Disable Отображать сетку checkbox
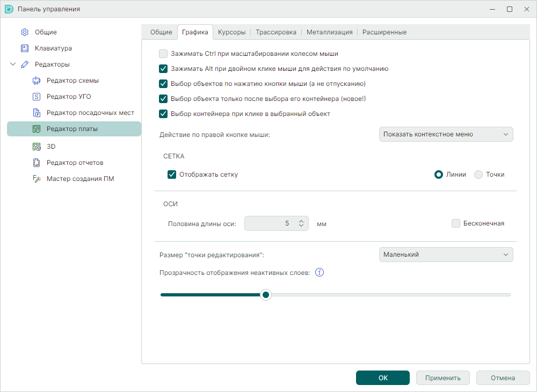Image resolution: width=537 pixels, height=392 pixels. click(172, 175)
